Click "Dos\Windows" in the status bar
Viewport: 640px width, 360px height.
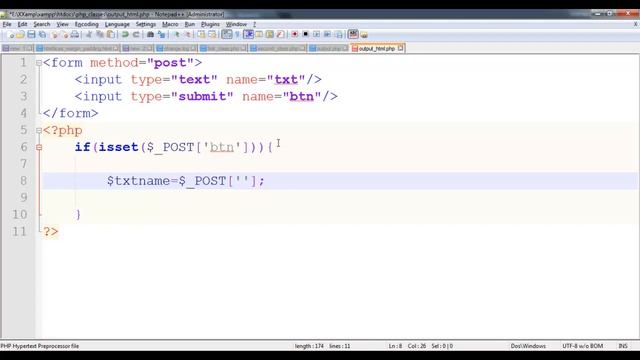point(528,346)
